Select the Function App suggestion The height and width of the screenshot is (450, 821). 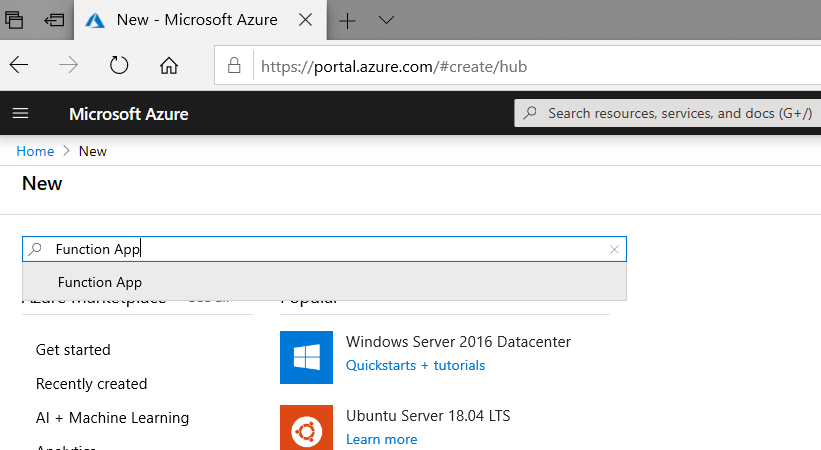click(324, 282)
